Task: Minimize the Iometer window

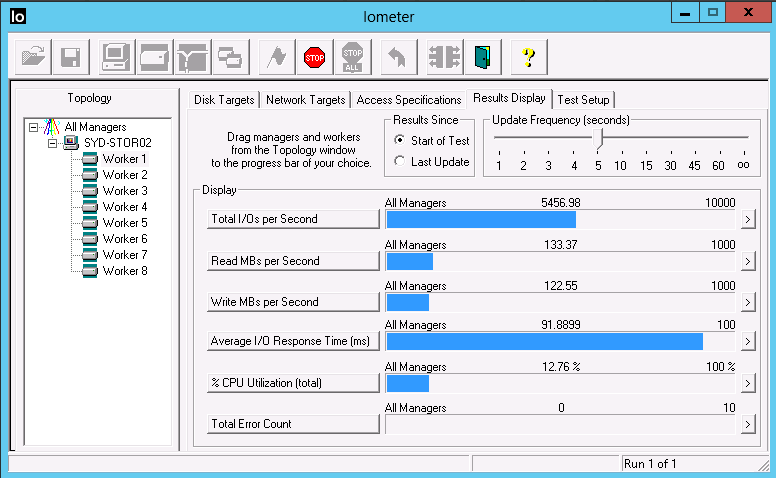Action: click(x=685, y=13)
